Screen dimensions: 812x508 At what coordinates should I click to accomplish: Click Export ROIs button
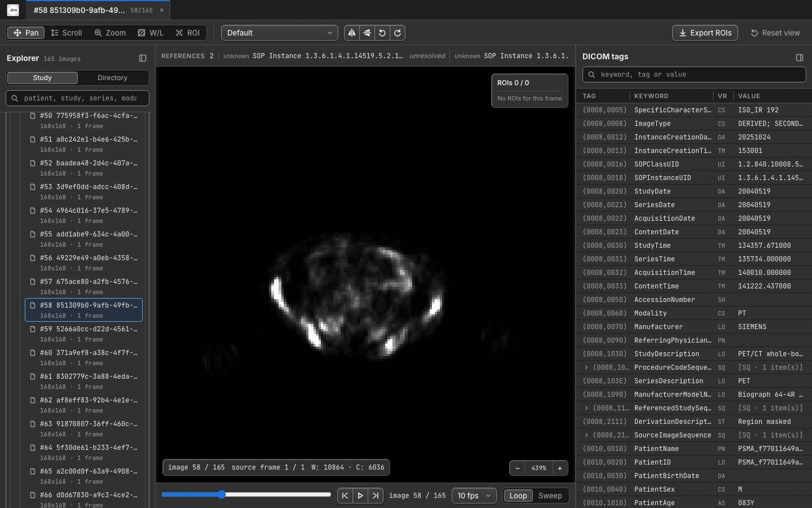pyautogui.click(x=705, y=33)
